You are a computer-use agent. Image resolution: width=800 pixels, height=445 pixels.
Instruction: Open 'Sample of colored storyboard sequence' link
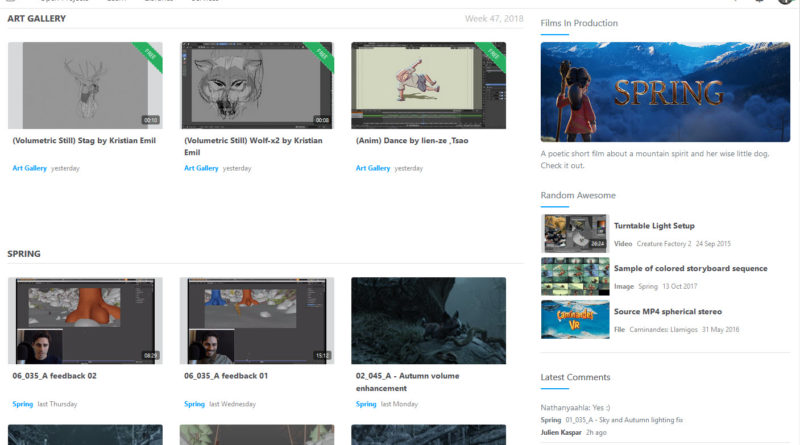[x=691, y=268]
